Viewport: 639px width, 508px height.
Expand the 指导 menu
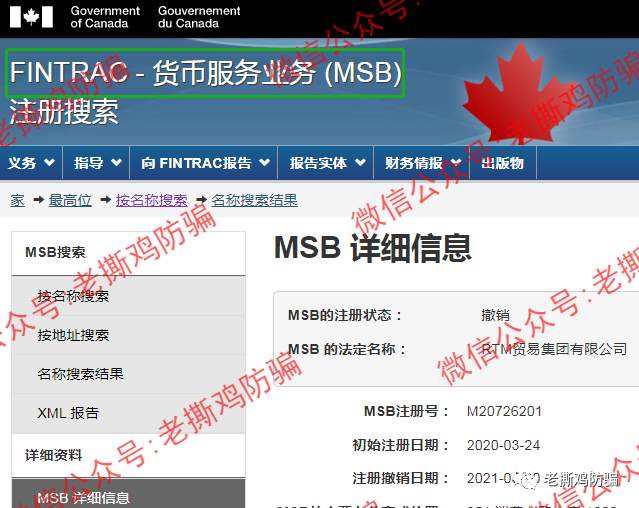coord(97,163)
